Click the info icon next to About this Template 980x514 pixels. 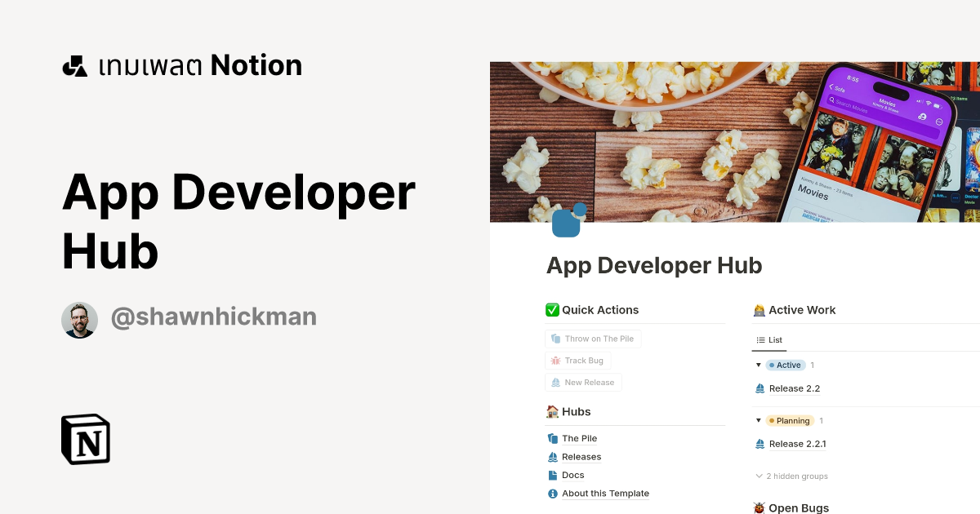tap(554, 493)
